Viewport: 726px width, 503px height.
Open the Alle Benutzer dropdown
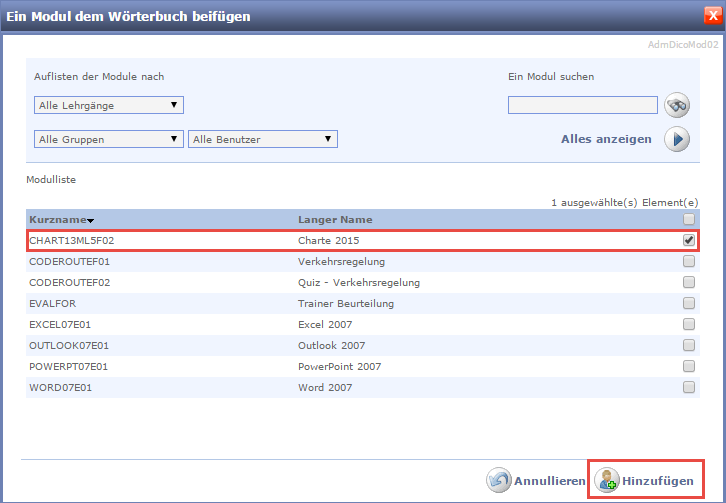click(262, 139)
